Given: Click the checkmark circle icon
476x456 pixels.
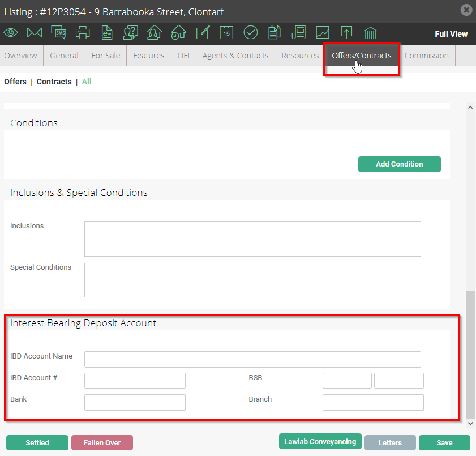Looking at the screenshot, I should click(250, 32).
